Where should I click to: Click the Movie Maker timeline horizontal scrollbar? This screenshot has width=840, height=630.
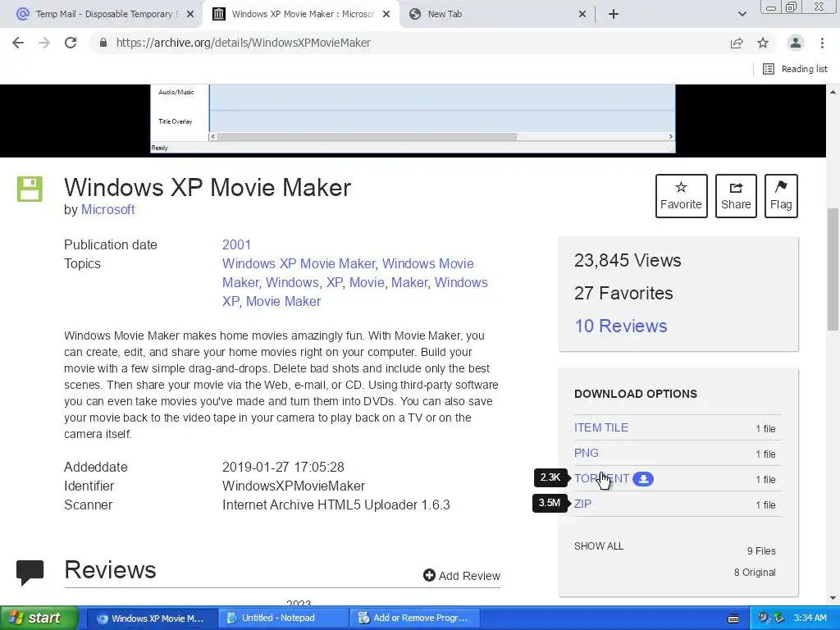pyautogui.click(x=367, y=137)
